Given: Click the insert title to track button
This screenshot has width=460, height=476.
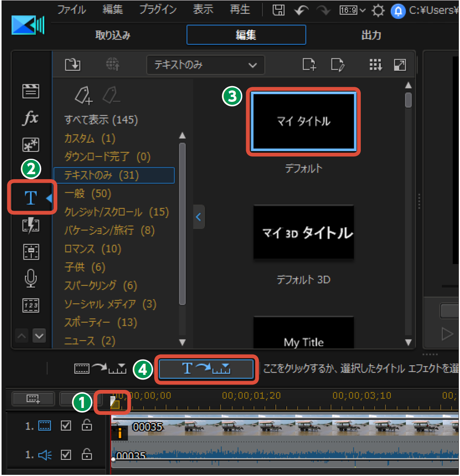Looking at the screenshot, I should coord(206,369).
